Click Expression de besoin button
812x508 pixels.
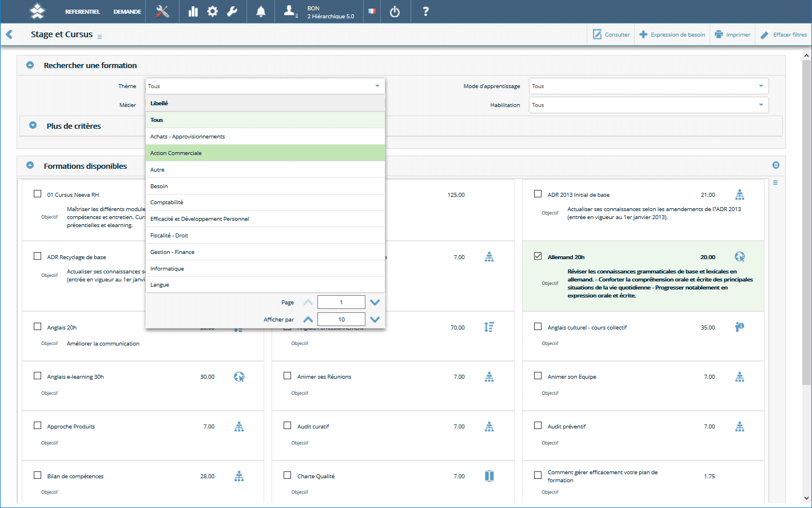(672, 35)
